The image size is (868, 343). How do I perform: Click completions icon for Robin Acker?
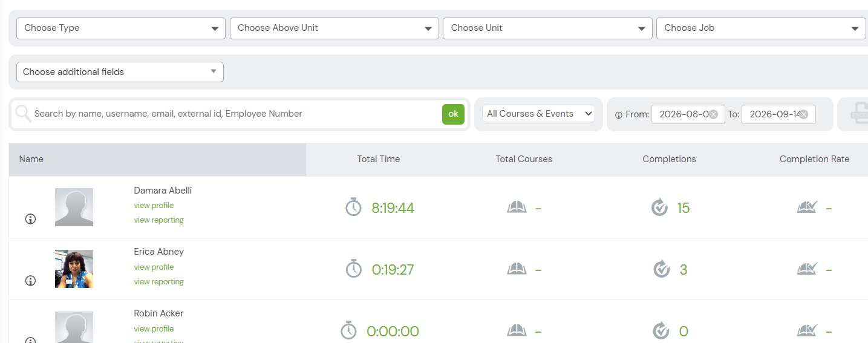pyautogui.click(x=662, y=330)
